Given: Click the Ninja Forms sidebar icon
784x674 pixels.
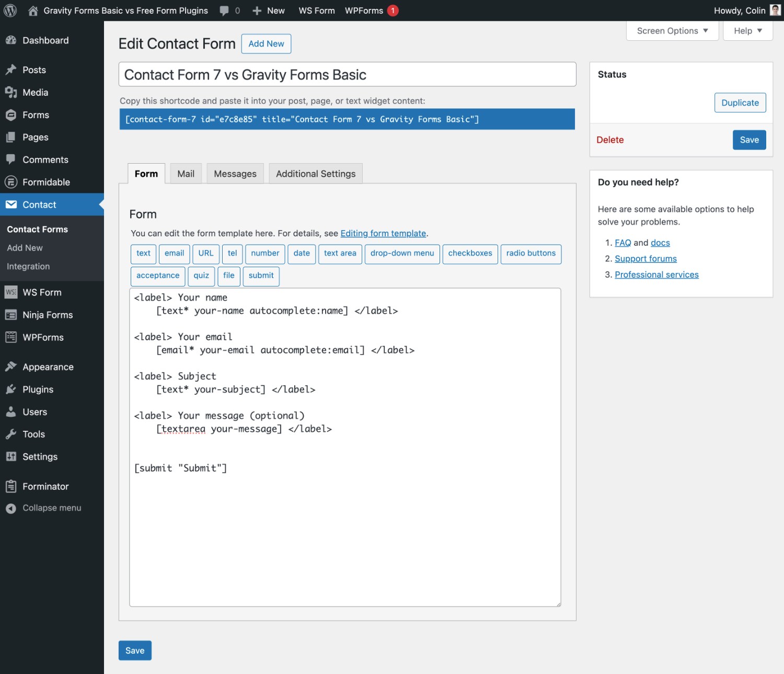Looking at the screenshot, I should click(11, 315).
